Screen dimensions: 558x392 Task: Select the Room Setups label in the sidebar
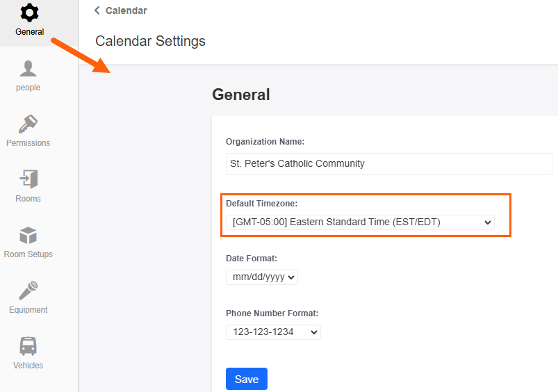click(x=28, y=254)
